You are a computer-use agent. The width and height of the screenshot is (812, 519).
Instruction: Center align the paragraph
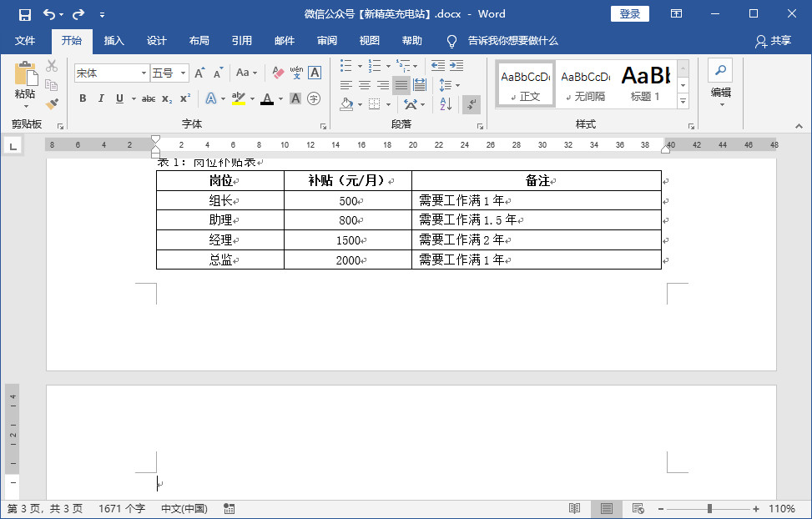[x=365, y=84]
